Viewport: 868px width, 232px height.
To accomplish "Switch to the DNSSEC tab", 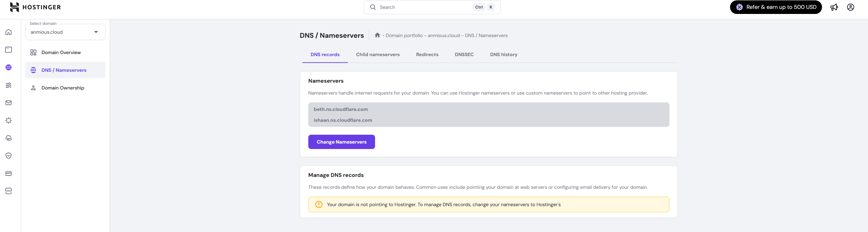I will (464, 54).
